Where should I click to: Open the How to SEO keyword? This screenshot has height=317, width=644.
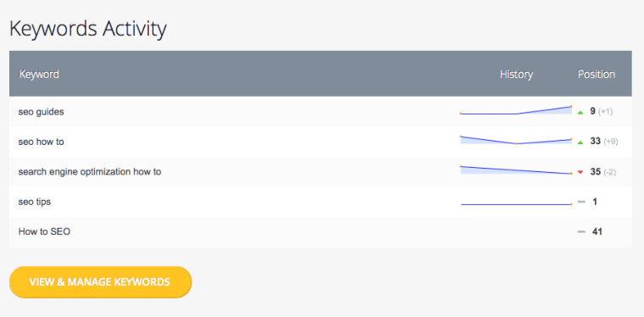44,231
